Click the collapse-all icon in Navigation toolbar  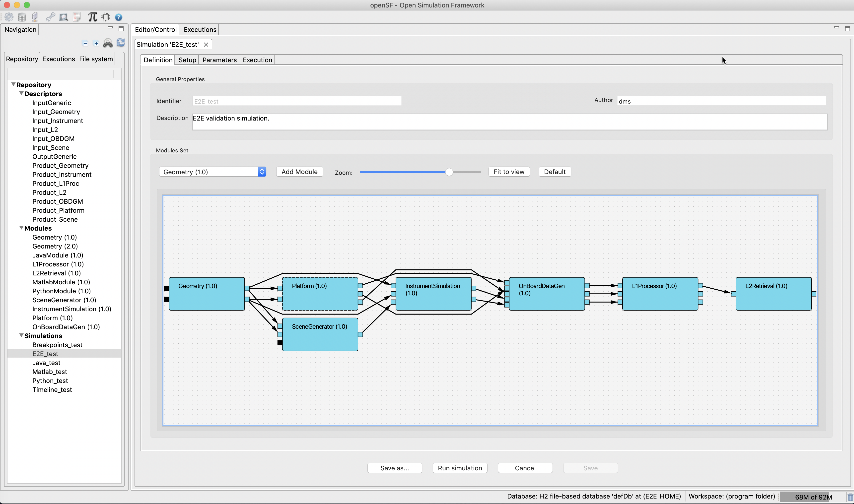(85, 43)
